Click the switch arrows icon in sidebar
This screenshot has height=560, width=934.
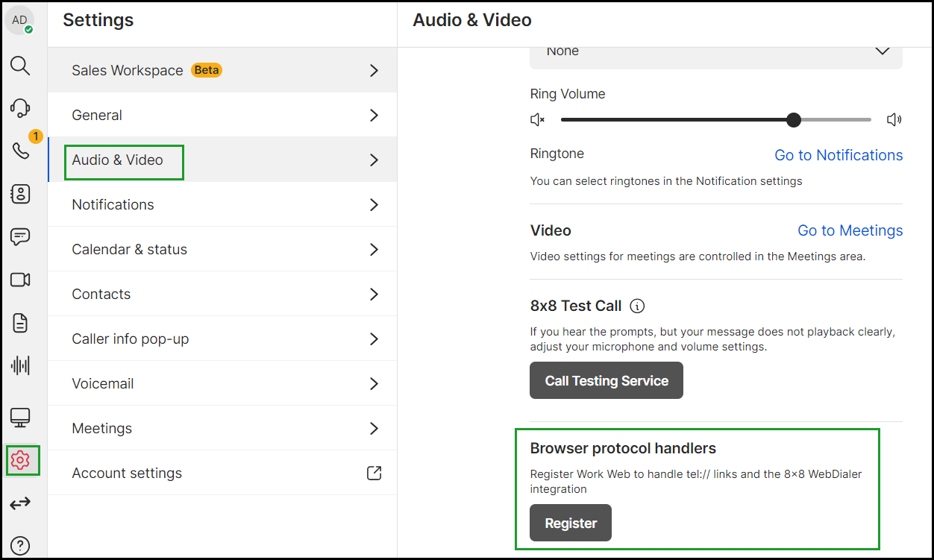tap(20, 503)
